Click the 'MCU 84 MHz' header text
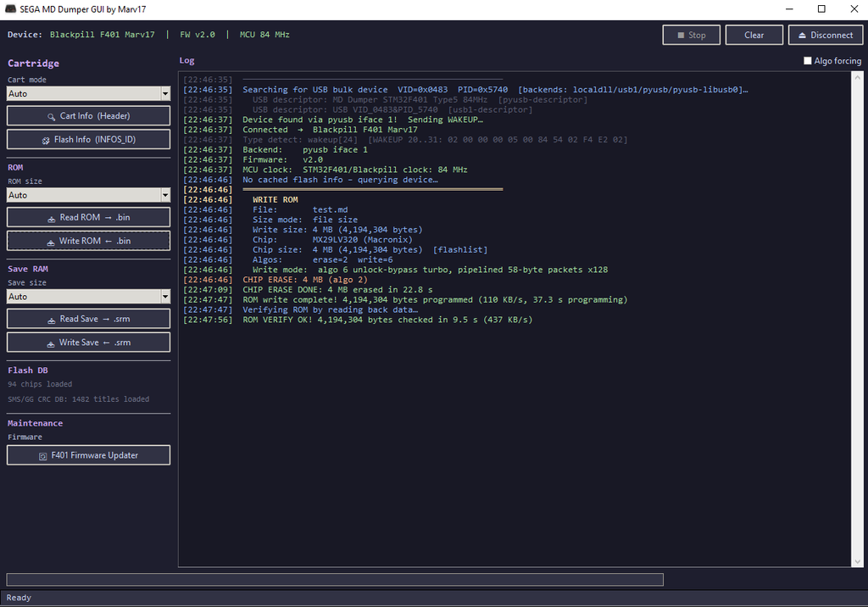868x607 pixels. [x=264, y=35]
